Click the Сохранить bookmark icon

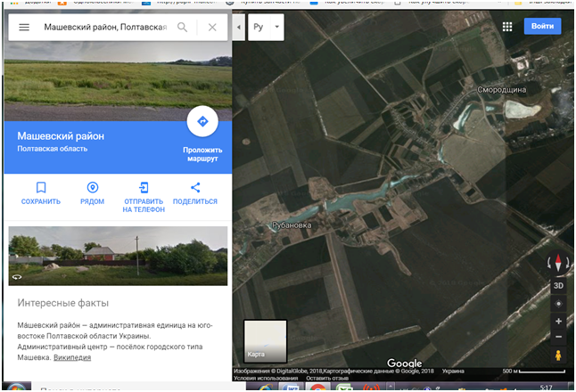click(x=41, y=188)
